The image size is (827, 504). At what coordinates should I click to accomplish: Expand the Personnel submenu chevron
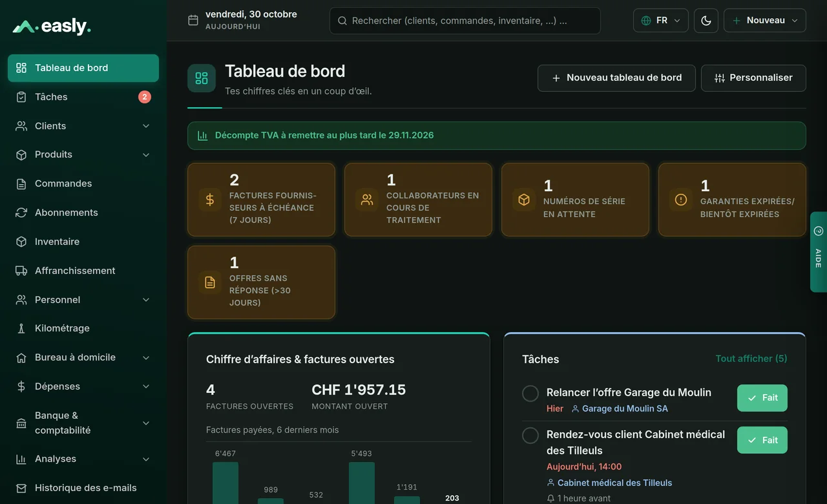pyautogui.click(x=146, y=300)
